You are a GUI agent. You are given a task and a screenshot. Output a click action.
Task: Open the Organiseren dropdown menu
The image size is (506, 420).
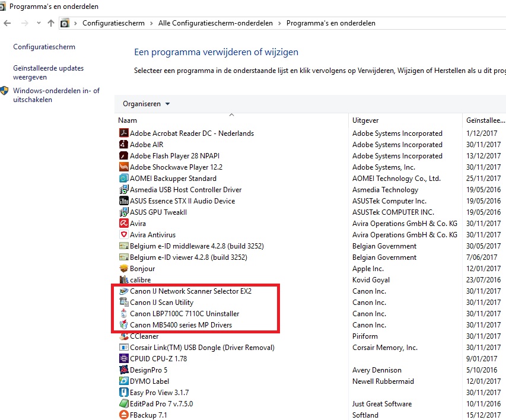click(146, 104)
